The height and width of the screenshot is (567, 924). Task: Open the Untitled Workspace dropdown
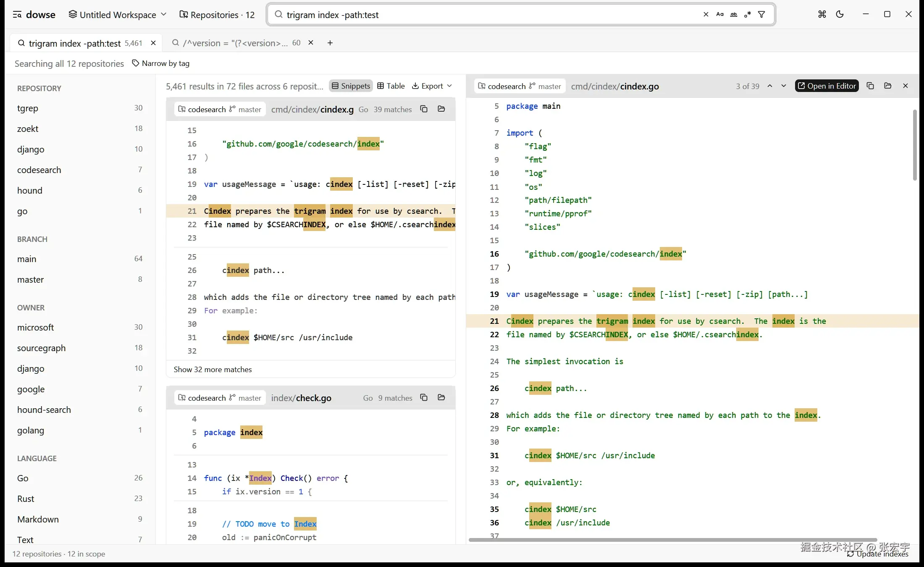(118, 15)
